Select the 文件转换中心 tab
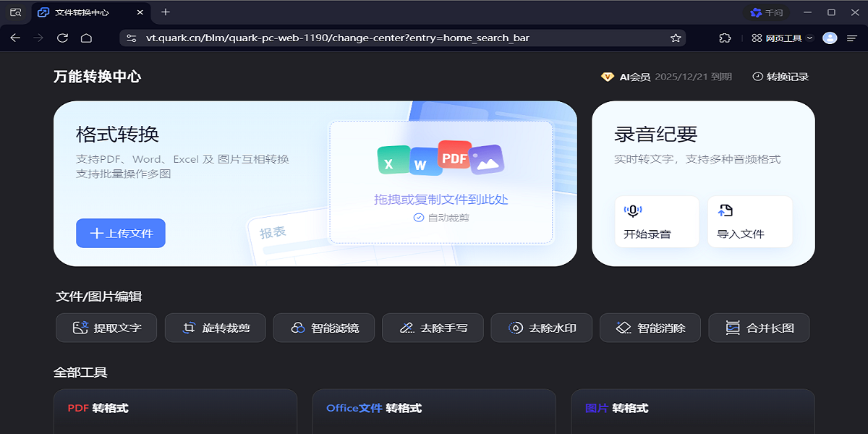Image resolution: width=868 pixels, height=434 pixels. (90, 12)
